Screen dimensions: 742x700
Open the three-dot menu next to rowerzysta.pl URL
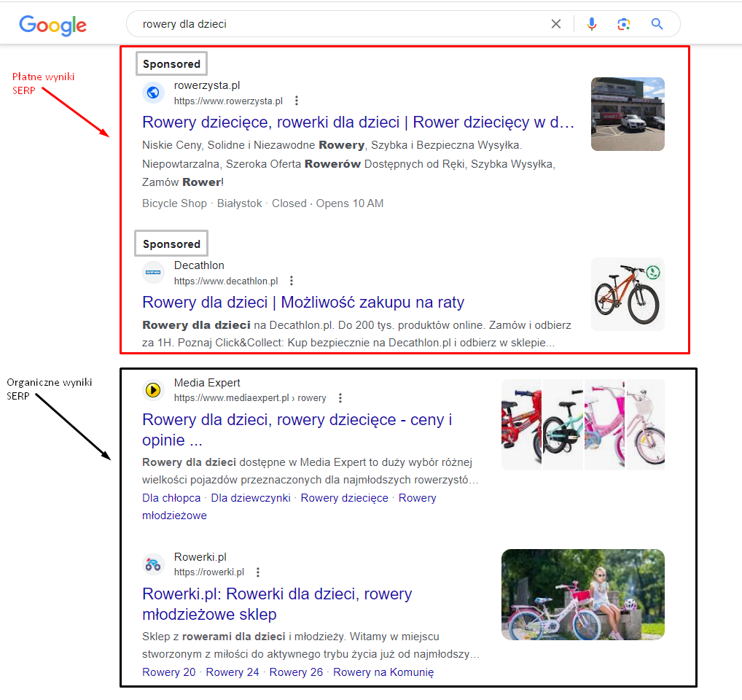pyautogui.click(x=296, y=101)
